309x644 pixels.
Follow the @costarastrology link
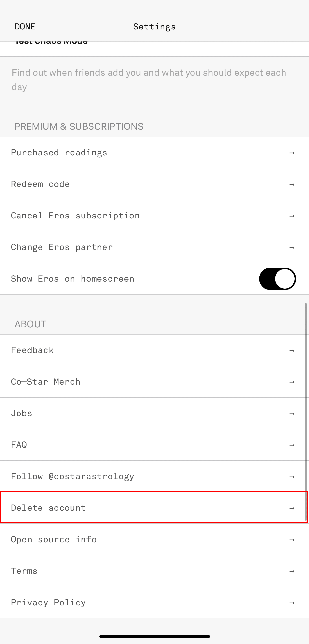[x=91, y=476]
